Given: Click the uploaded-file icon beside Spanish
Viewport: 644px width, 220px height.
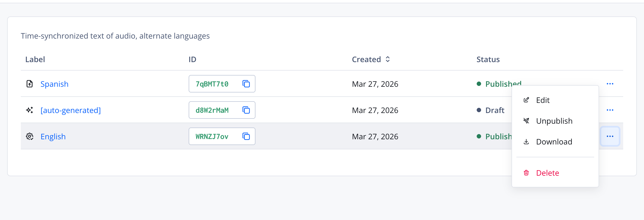Looking at the screenshot, I should coord(30,84).
